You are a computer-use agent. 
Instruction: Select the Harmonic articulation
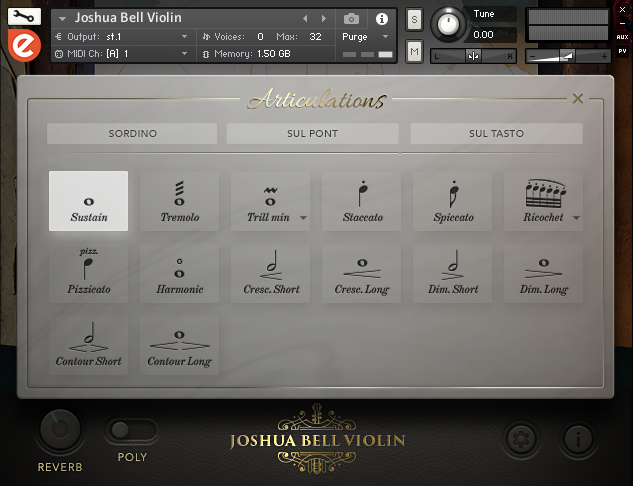coord(180,273)
